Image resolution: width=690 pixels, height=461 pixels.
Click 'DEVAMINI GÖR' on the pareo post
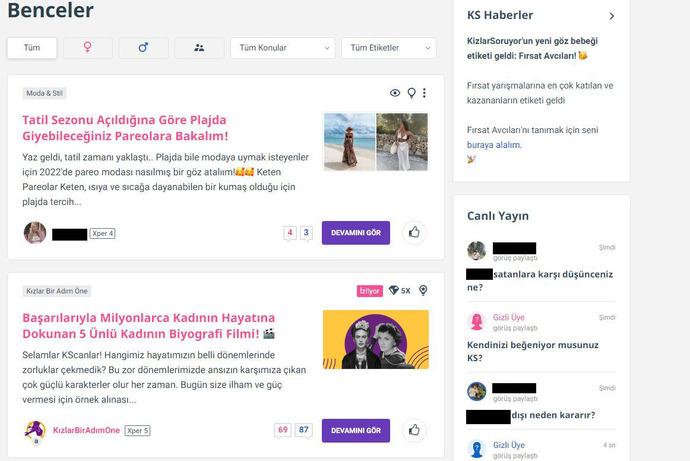pos(356,233)
